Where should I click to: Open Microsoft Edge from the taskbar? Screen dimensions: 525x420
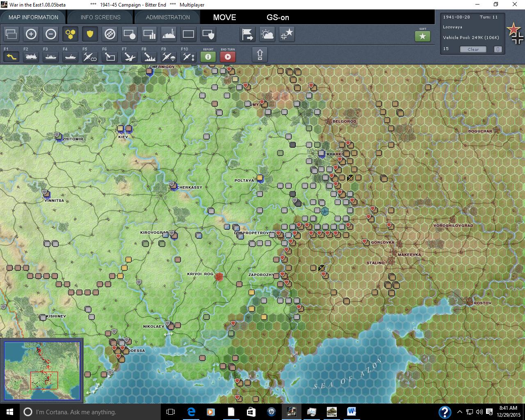pos(191,412)
